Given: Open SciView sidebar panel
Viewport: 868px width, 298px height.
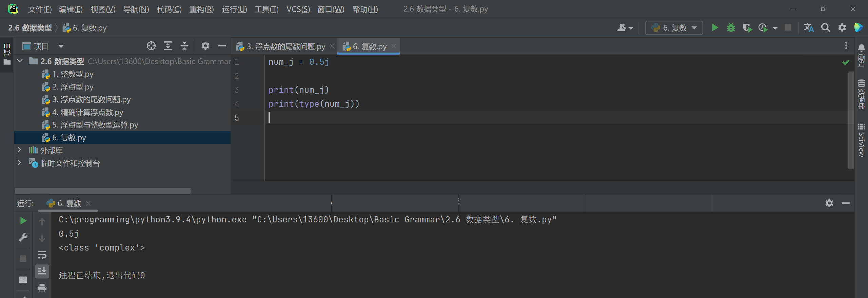Looking at the screenshot, I should [862, 140].
